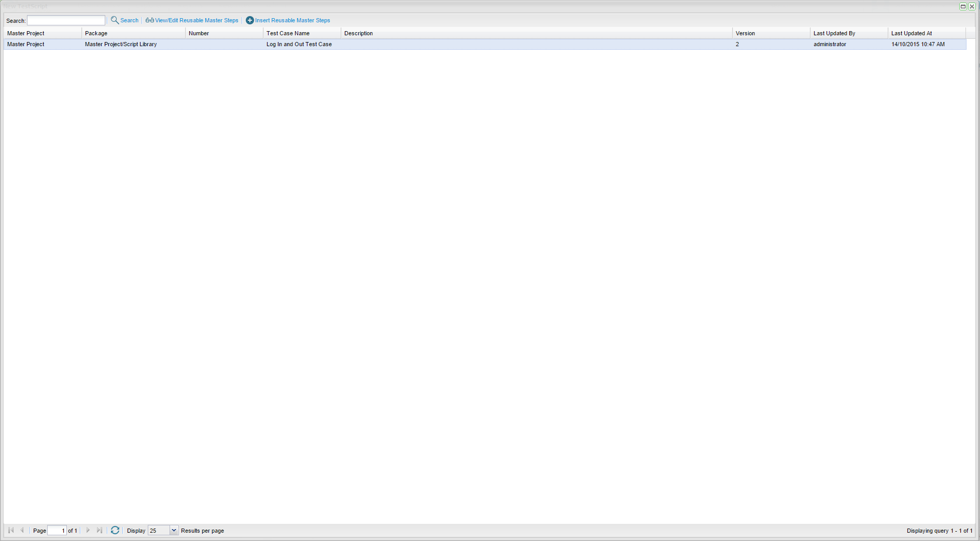Maximize the dialog window
Screen dimensions: 980x541
[963, 6]
